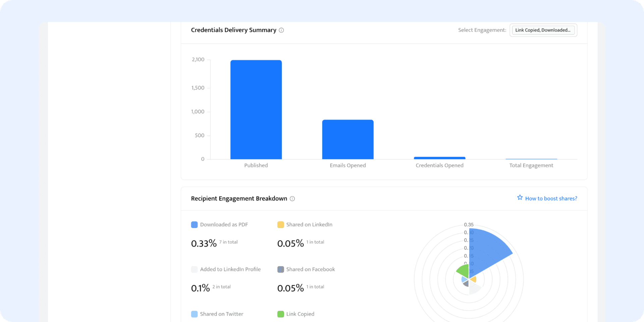Open the 'How to boost shares?' link
The height and width of the screenshot is (322, 644).
coord(551,199)
